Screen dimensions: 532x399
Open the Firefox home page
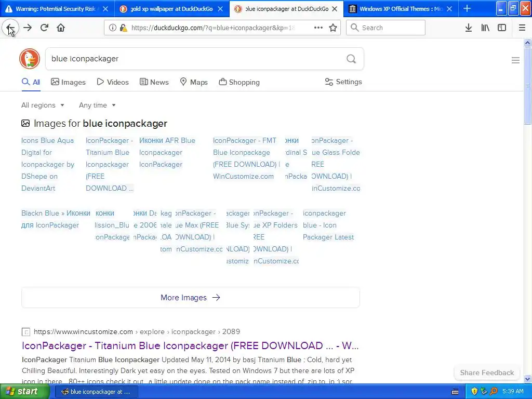(x=61, y=28)
